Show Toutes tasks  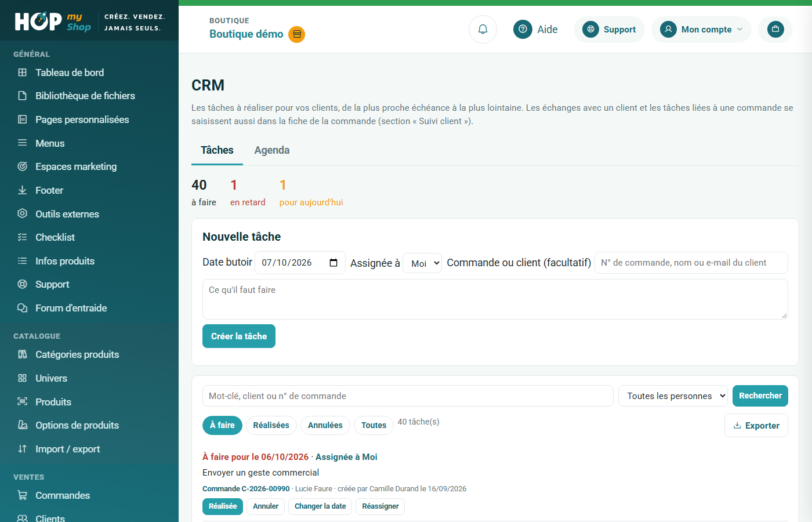374,425
